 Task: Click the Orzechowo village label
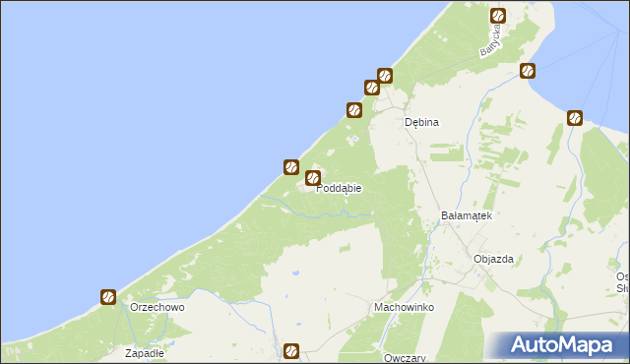click(x=157, y=307)
